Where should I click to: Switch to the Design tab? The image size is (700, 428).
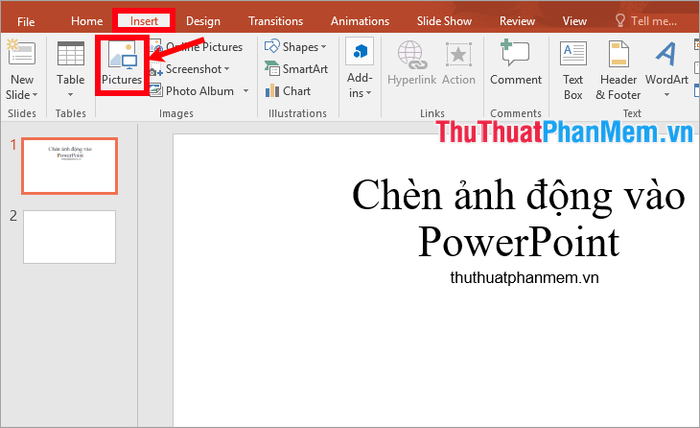click(203, 21)
